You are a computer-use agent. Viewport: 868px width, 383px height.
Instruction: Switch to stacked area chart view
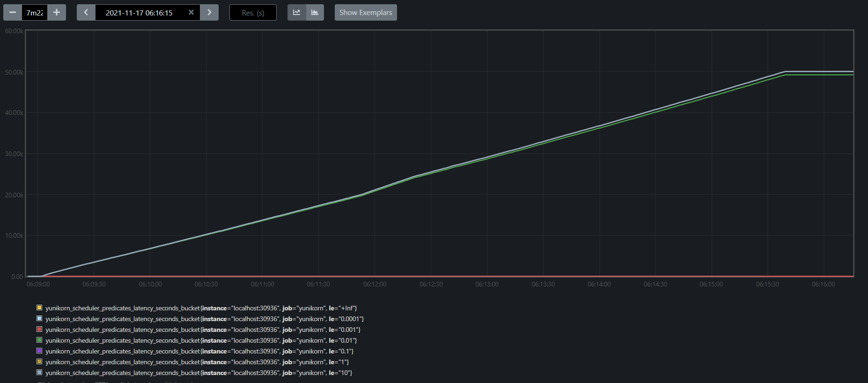(x=315, y=13)
